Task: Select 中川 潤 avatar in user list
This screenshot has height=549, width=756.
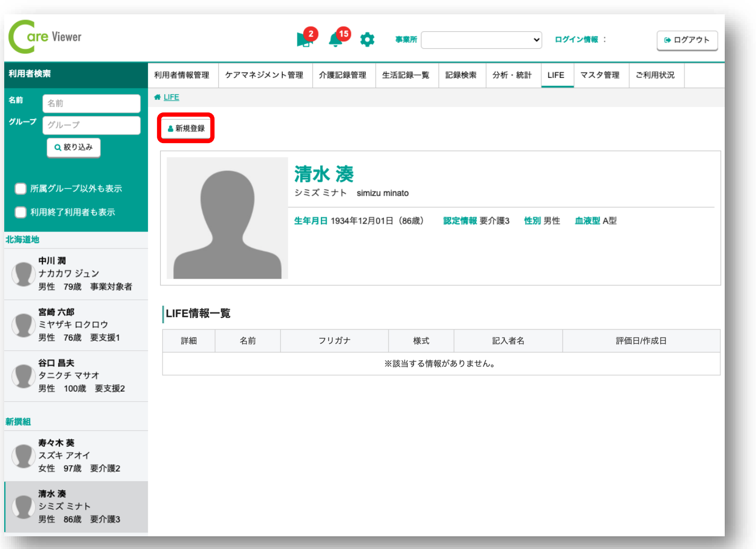Action: tap(23, 273)
